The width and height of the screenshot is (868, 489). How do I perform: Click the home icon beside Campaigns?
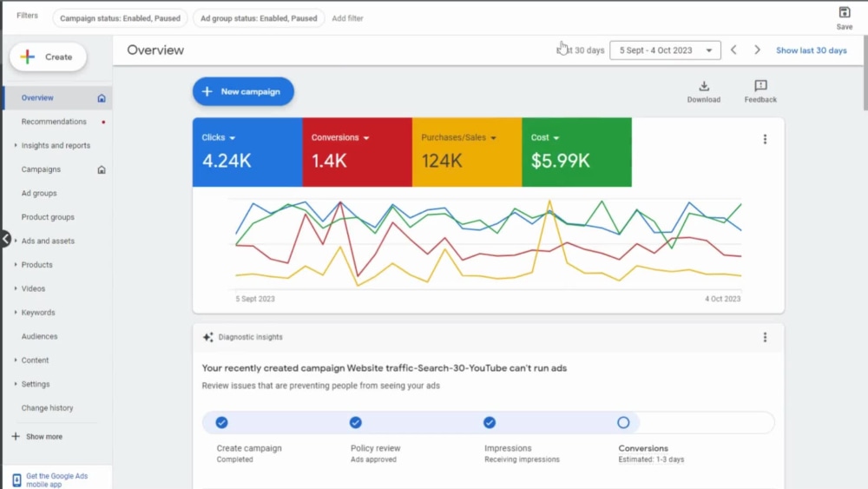(x=102, y=169)
